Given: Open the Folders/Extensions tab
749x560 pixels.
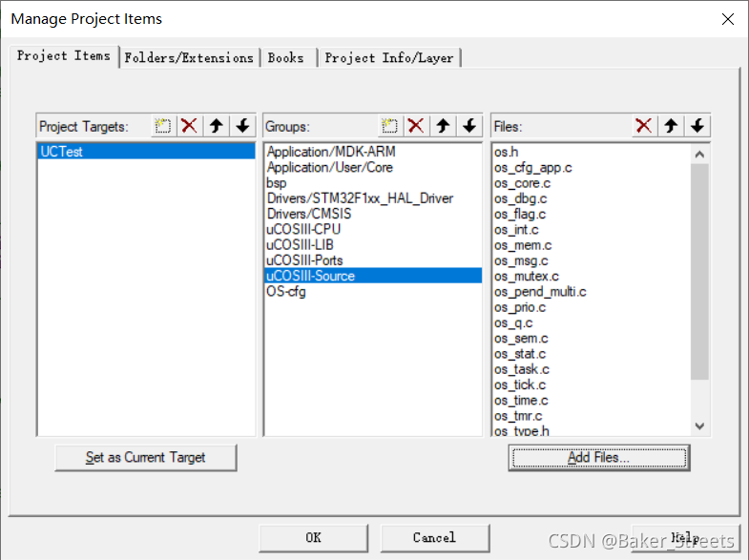Looking at the screenshot, I should (189, 58).
